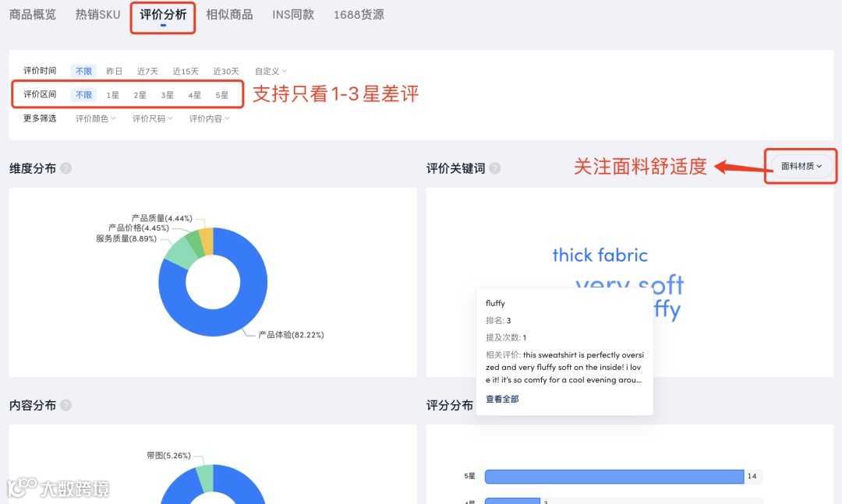Click the light green 服务质量 donut segment

[180, 252]
